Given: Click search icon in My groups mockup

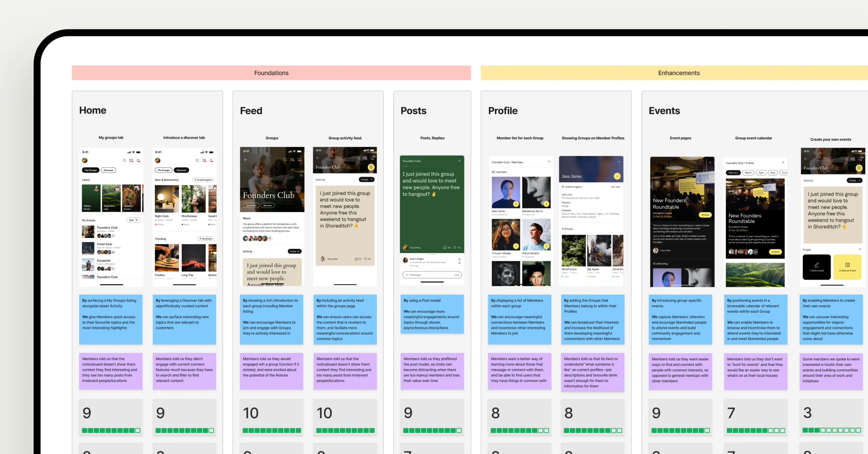Looking at the screenshot, I should [124, 161].
